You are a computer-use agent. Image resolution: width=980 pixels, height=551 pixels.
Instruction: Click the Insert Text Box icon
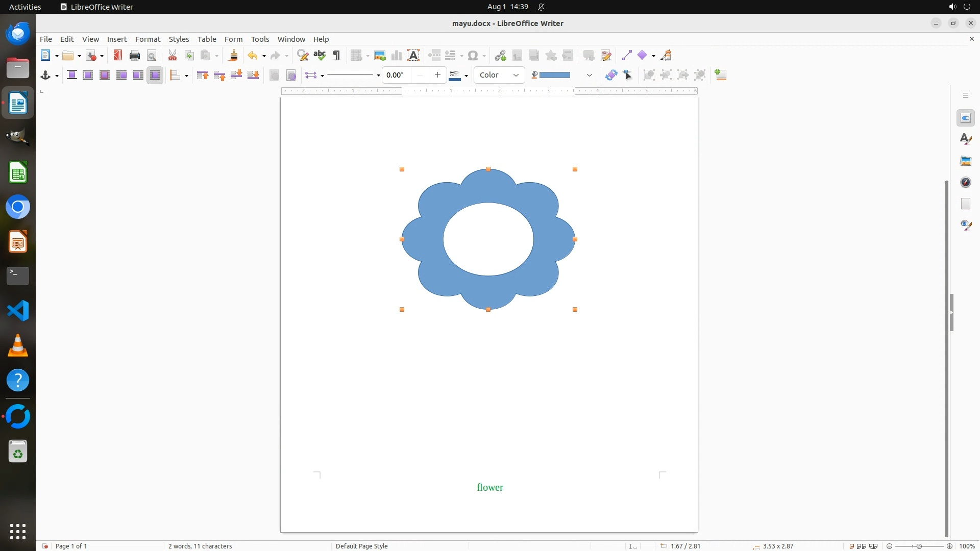(413, 56)
